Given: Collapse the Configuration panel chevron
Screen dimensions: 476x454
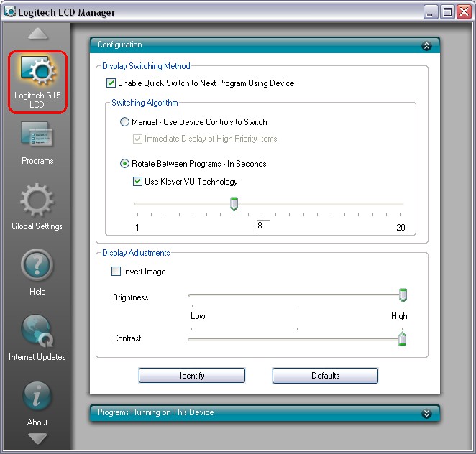Looking at the screenshot, I should [x=426, y=46].
